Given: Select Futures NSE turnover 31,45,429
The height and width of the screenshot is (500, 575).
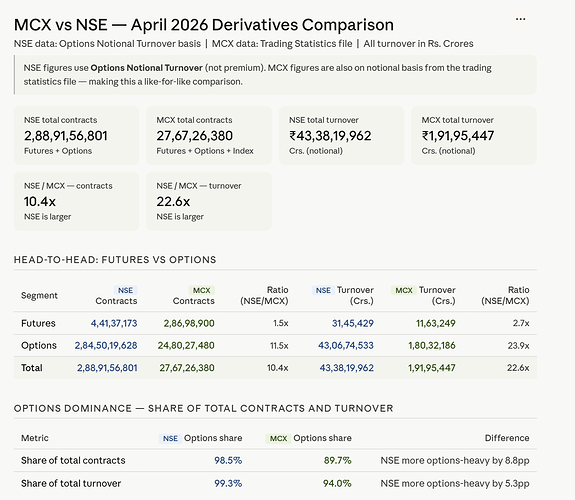Looking at the screenshot, I should (353, 323).
